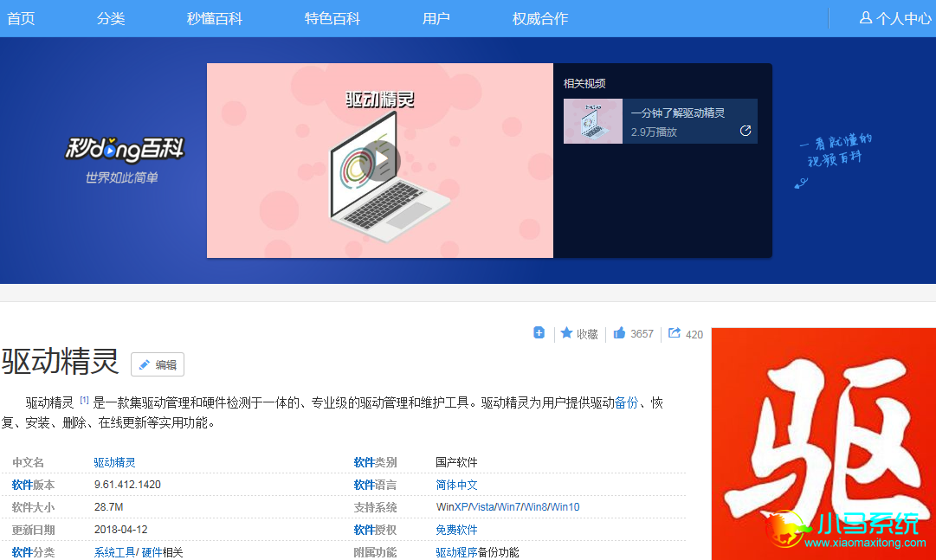Viewport: 936px width, 560px height.
Task: Select 权威合作 in the top navigation
Action: [x=540, y=18]
